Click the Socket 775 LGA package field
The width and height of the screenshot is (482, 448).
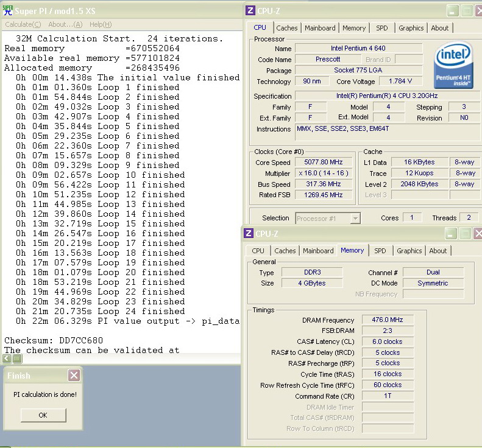[x=358, y=70]
